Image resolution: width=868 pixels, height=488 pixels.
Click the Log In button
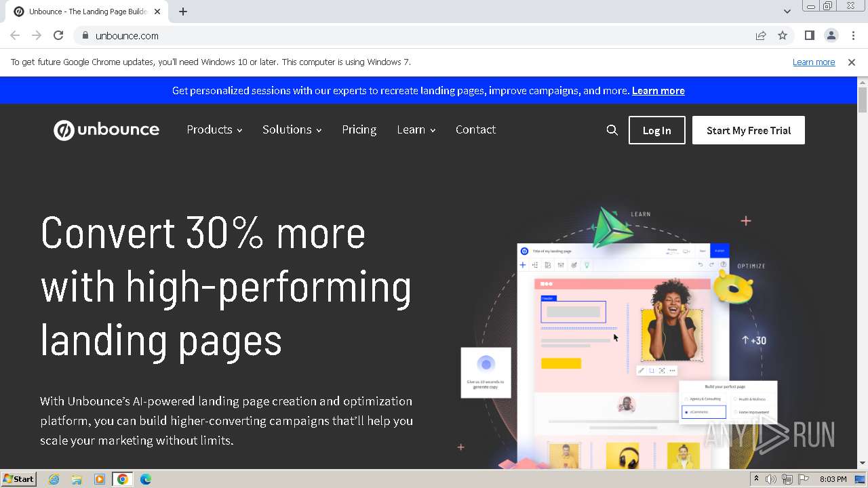[656, 130]
